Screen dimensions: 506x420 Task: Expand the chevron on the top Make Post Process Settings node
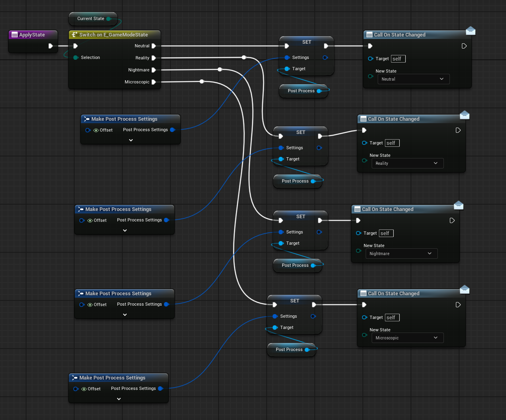point(131,140)
